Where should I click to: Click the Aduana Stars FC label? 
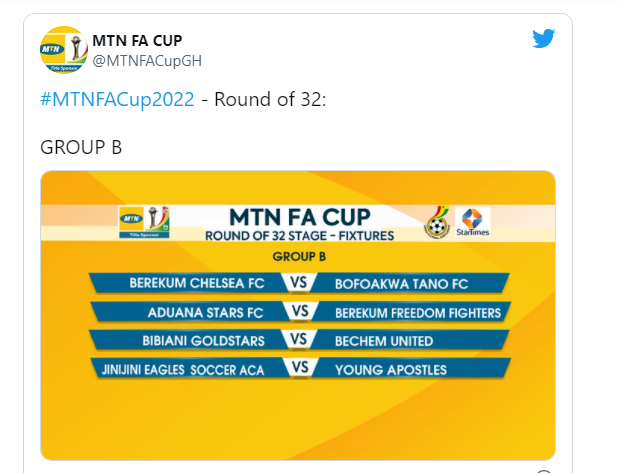pos(205,313)
